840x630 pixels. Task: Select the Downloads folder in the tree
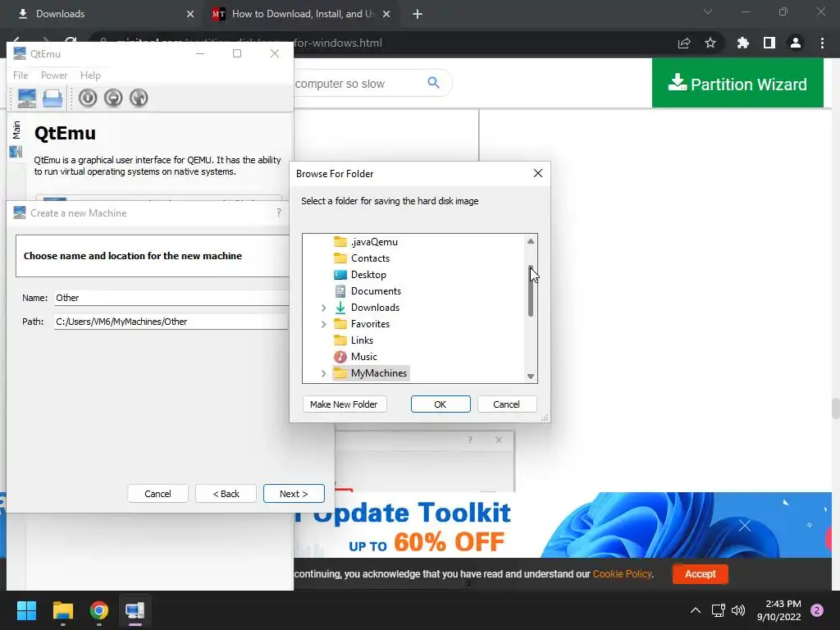(x=367, y=308)
